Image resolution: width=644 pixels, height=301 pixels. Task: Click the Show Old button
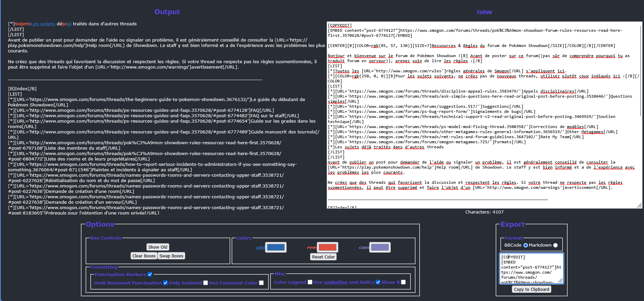158,247
